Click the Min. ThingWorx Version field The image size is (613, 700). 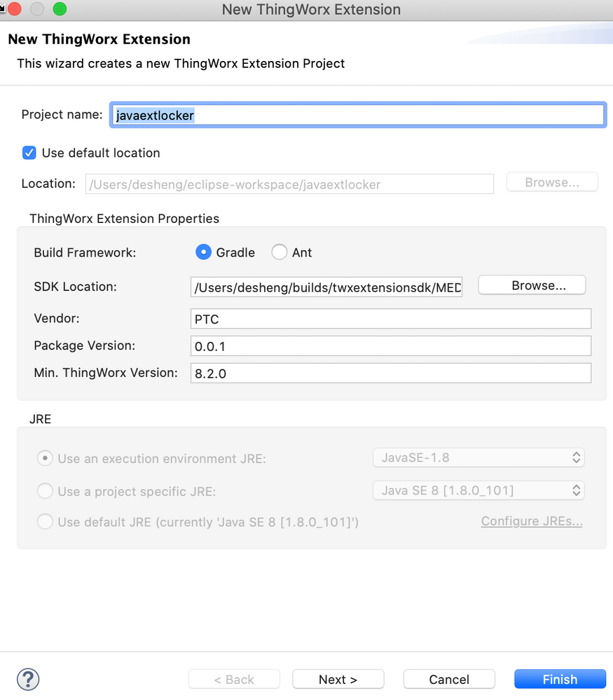pos(390,373)
